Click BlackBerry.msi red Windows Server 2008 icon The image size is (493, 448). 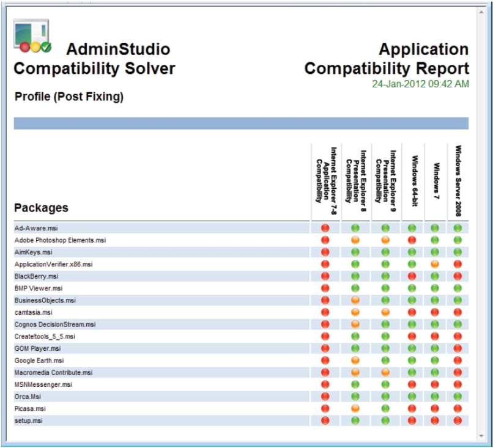458,276
